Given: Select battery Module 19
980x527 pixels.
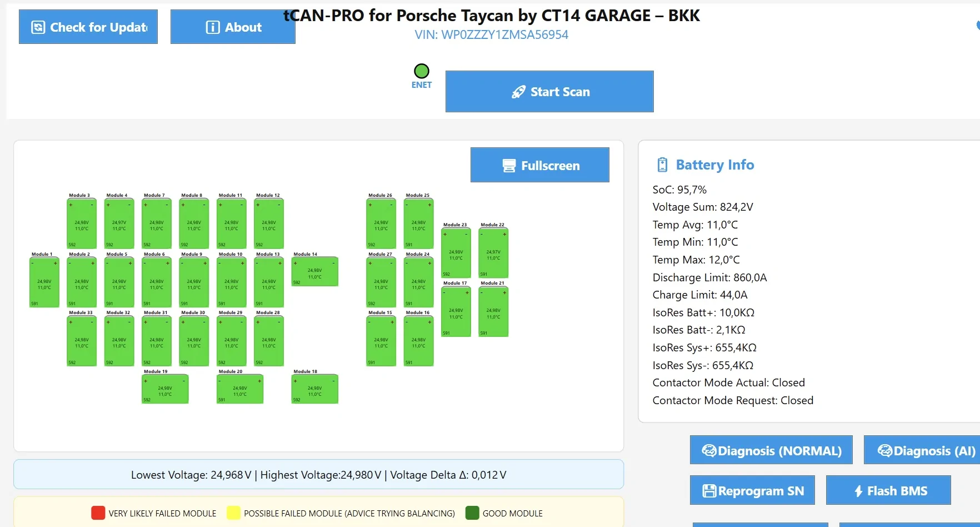Looking at the screenshot, I should click(x=165, y=389).
